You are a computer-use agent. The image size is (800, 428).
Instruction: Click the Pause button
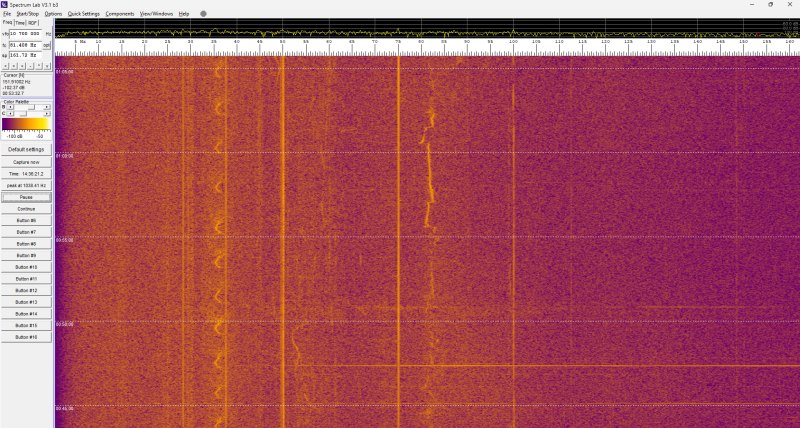(x=26, y=197)
